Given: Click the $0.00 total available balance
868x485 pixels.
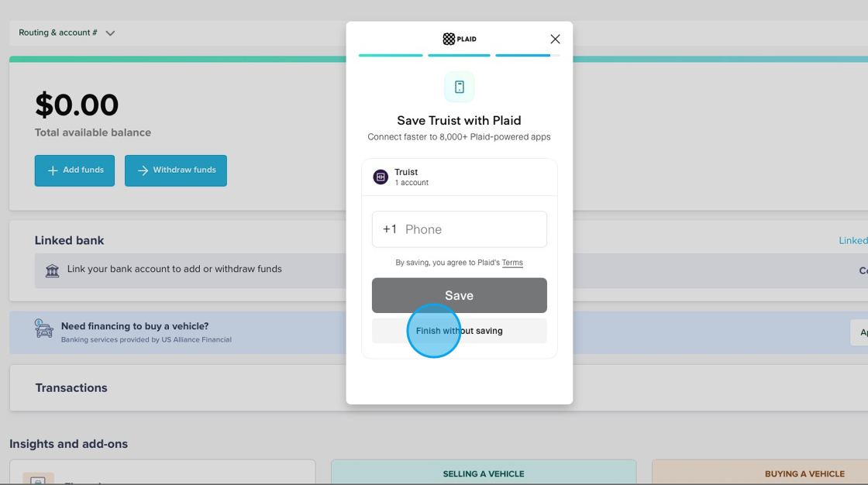Looking at the screenshot, I should (77, 105).
